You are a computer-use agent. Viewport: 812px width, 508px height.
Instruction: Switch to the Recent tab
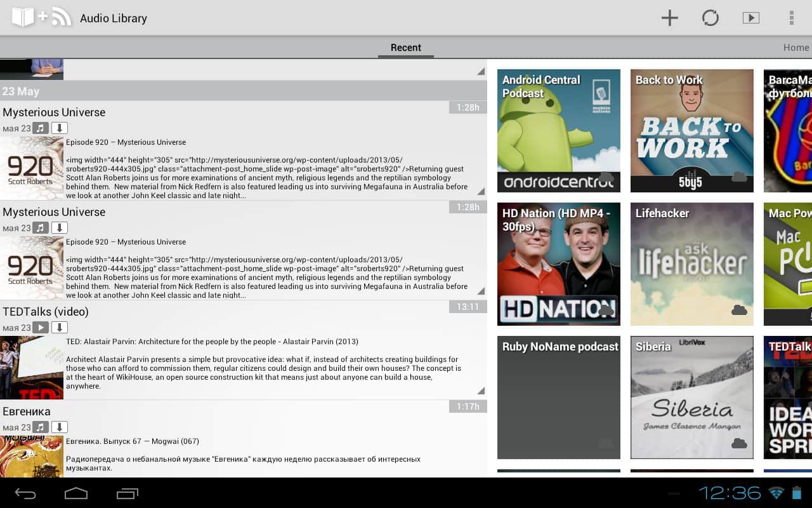(405, 48)
